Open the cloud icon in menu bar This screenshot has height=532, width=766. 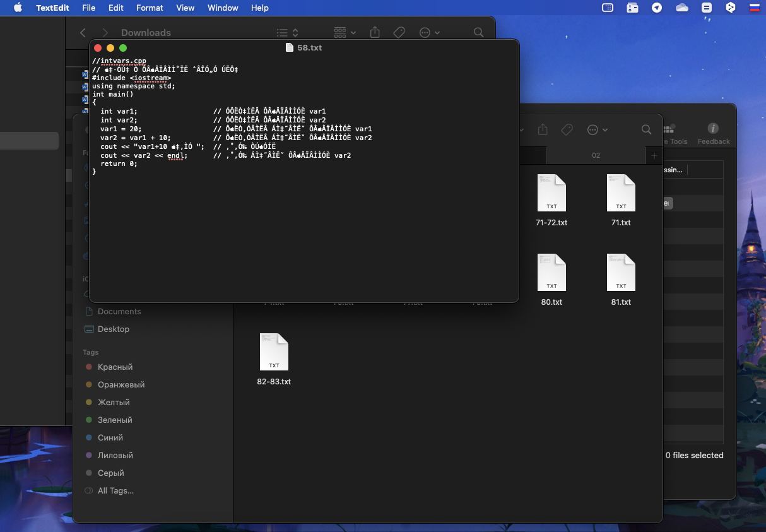point(681,8)
